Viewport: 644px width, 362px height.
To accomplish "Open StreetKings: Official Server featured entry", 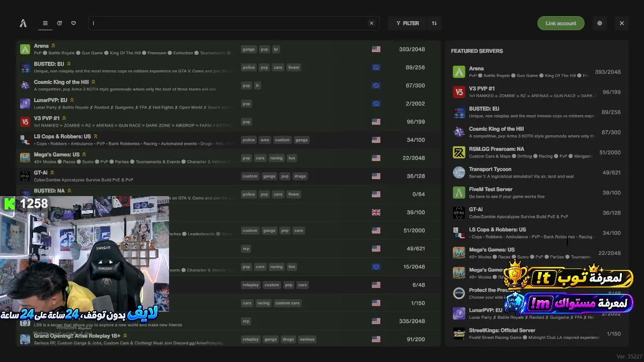I will coord(502,330).
